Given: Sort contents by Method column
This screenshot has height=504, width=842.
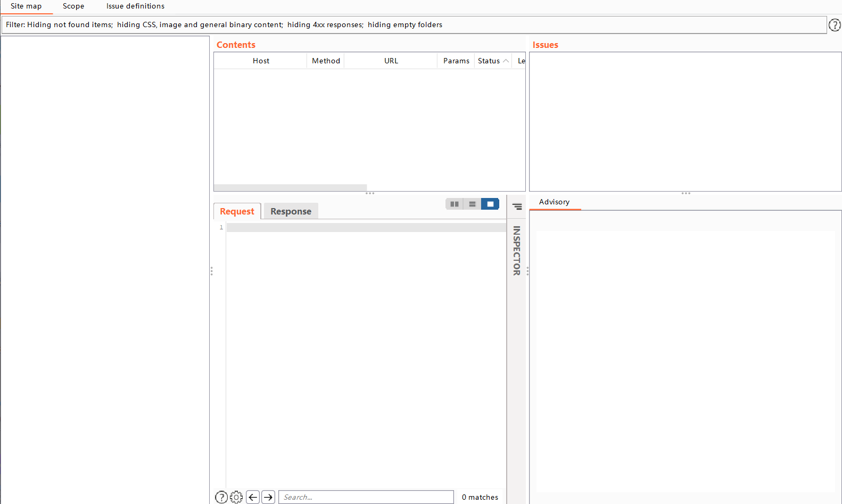Looking at the screenshot, I should [326, 61].
